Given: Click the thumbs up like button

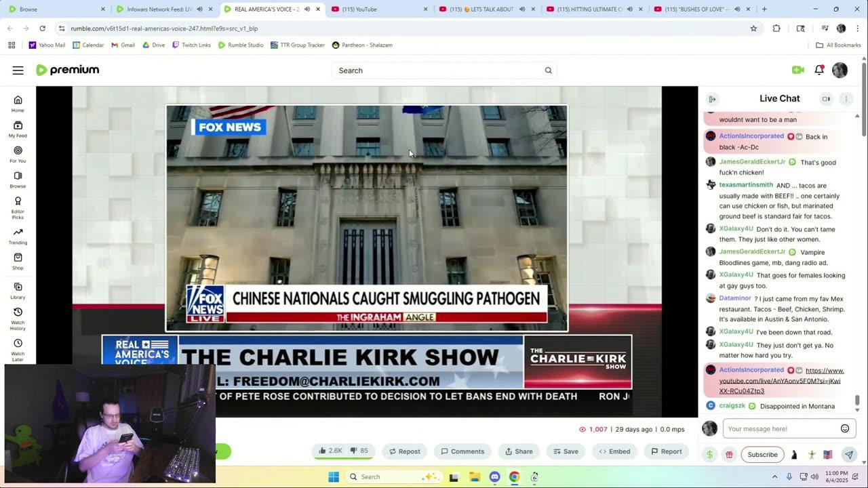Looking at the screenshot, I should (330, 451).
